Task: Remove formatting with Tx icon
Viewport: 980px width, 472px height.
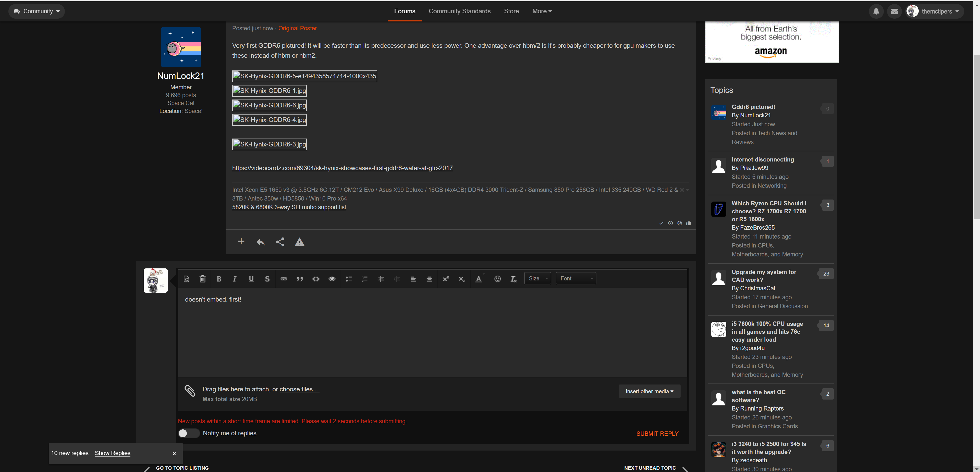Action: 513,279
